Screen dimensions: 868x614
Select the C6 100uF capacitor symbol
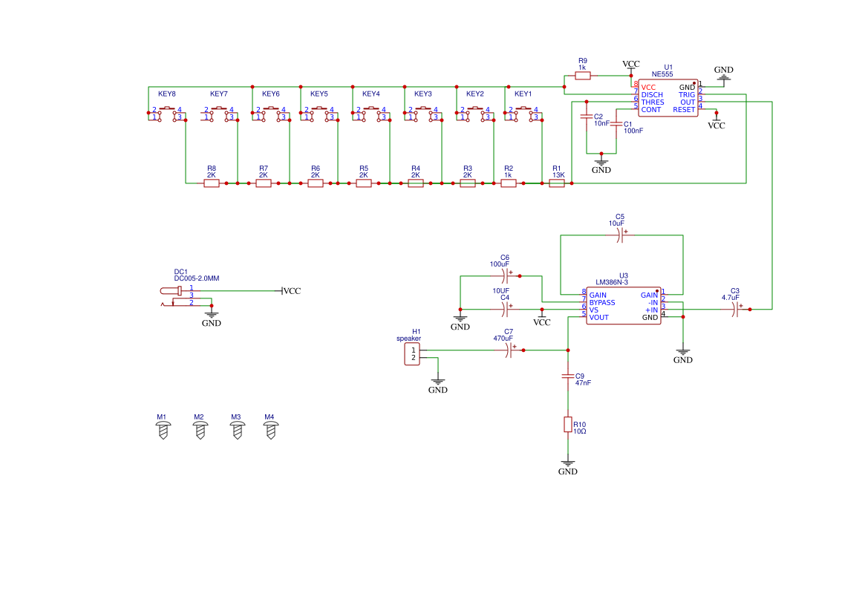[x=505, y=275]
